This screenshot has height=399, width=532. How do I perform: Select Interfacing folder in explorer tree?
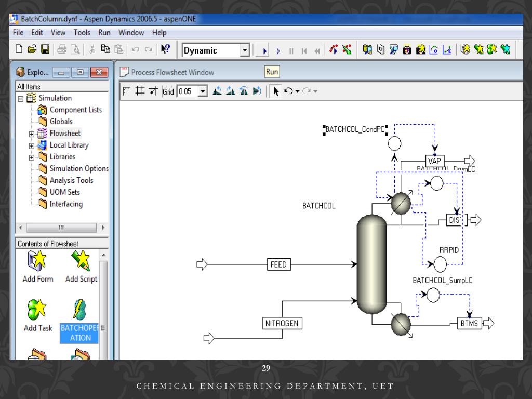[66, 204]
